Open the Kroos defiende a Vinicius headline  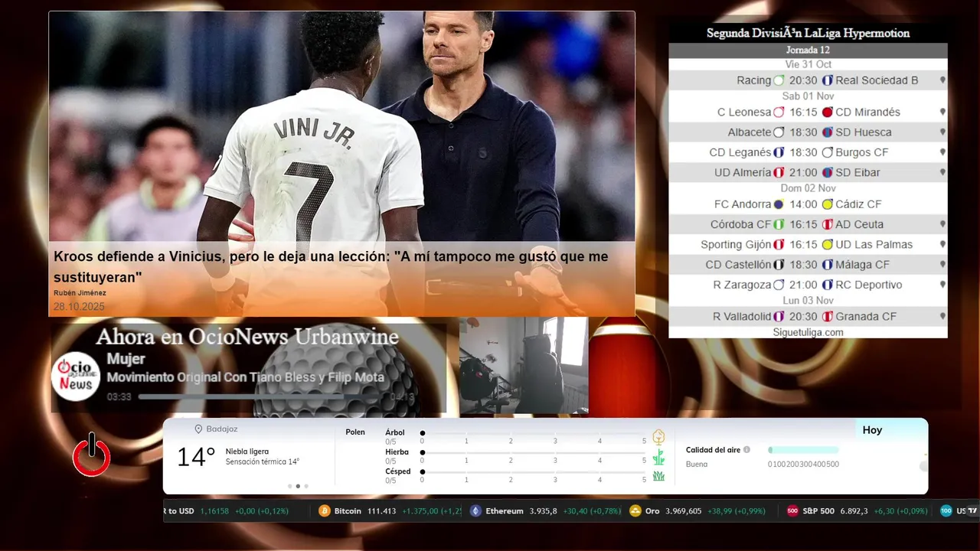coord(331,266)
